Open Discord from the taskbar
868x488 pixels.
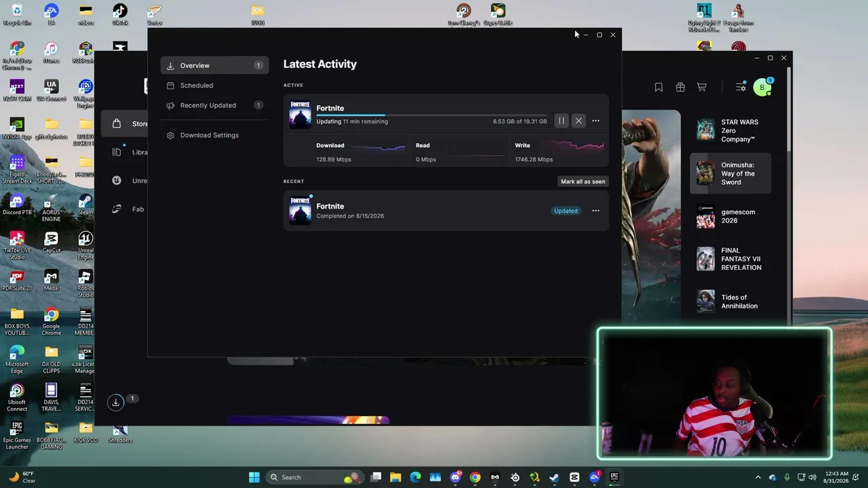click(456, 477)
